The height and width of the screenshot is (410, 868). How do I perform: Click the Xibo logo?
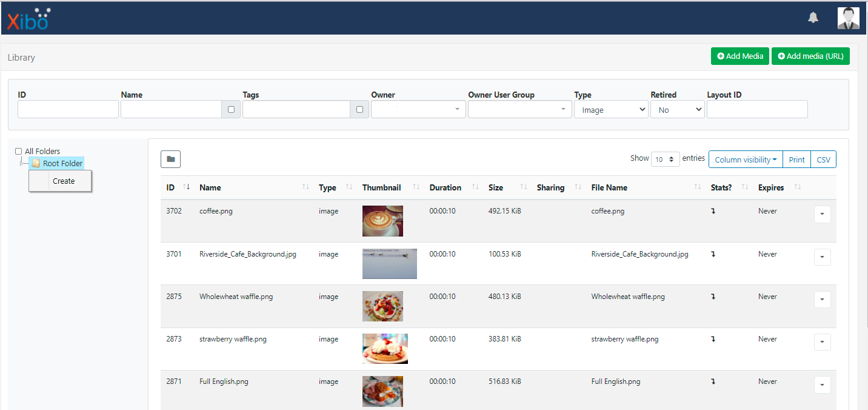28,19
